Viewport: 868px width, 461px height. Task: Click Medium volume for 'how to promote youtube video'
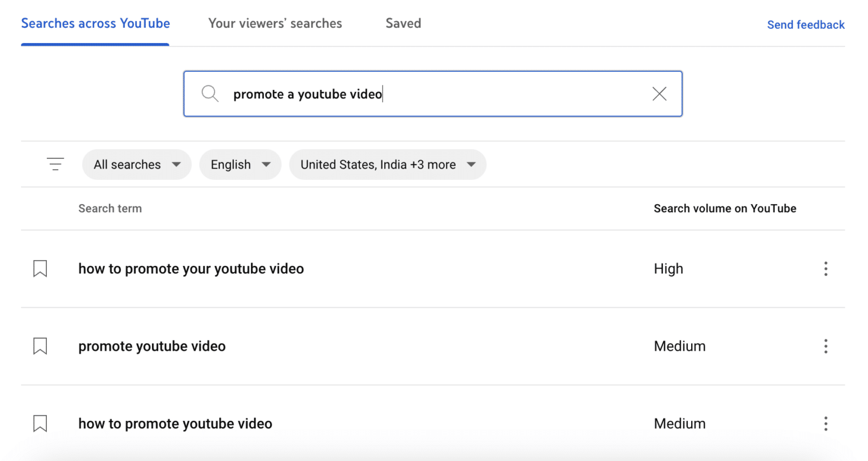click(680, 424)
